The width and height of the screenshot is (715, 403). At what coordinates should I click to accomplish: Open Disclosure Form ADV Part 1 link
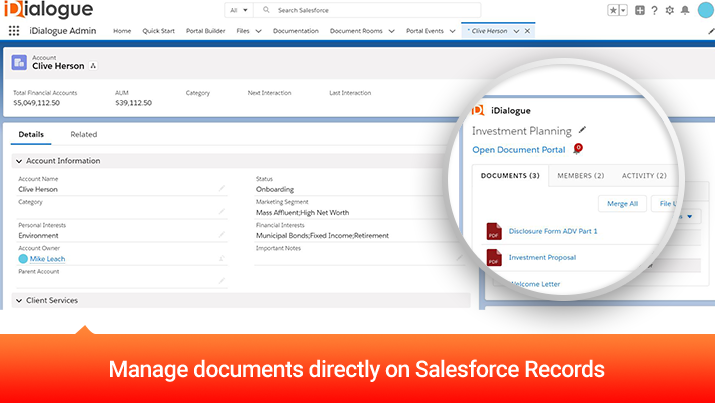click(553, 231)
